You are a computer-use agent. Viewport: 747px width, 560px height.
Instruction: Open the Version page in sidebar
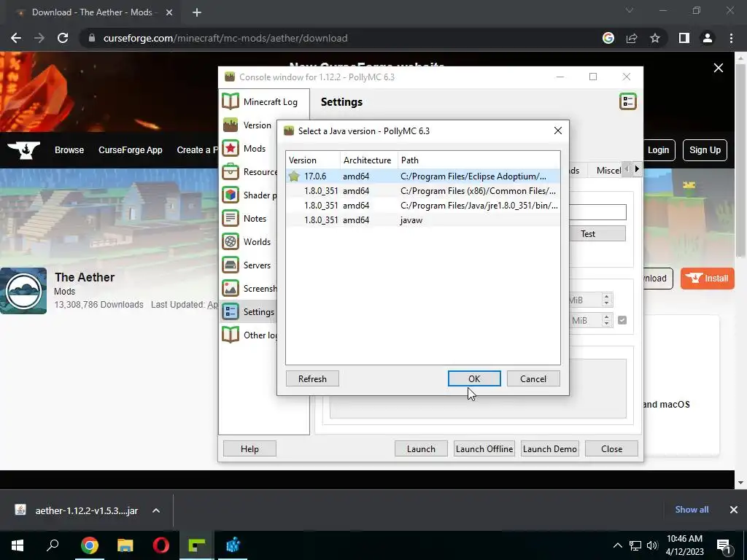click(x=257, y=125)
